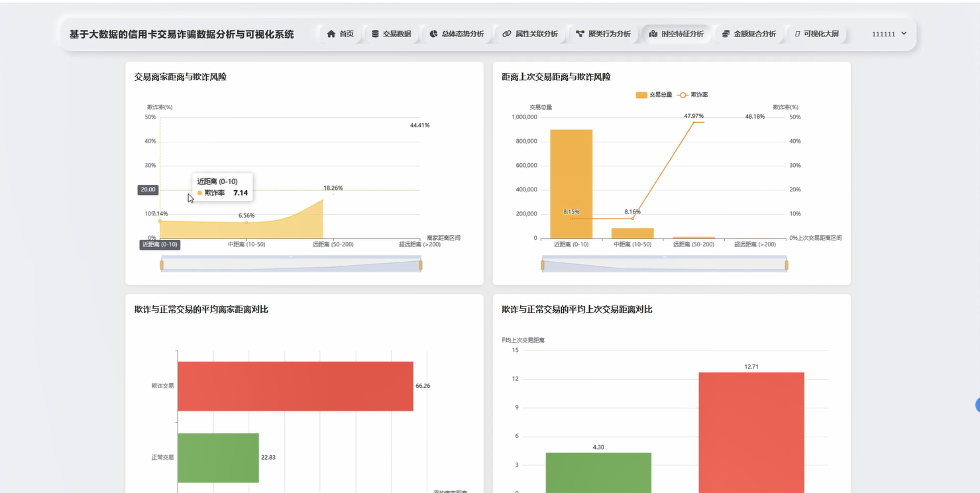Click the 66.26 bar value label

click(x=423, y=386)
